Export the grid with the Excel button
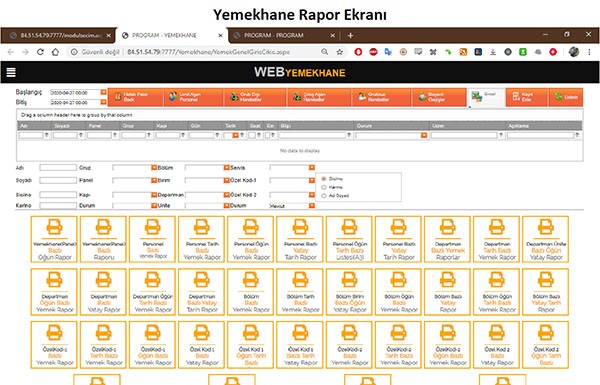Viewport: 600px width, 385px height. (x=486, y=97)
